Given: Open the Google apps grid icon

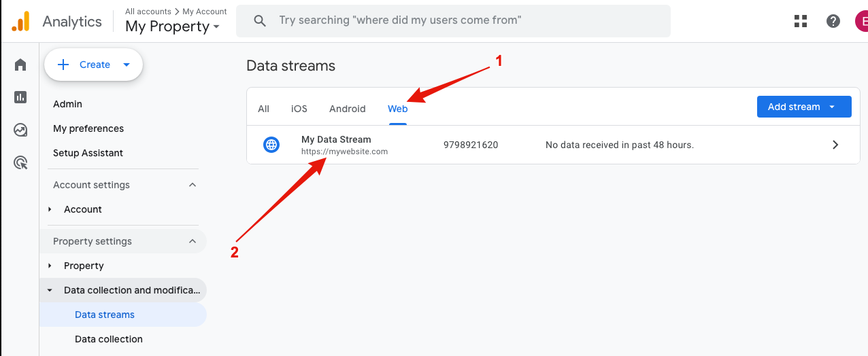Looking at the screenshot, I should (x=801, y=21).
